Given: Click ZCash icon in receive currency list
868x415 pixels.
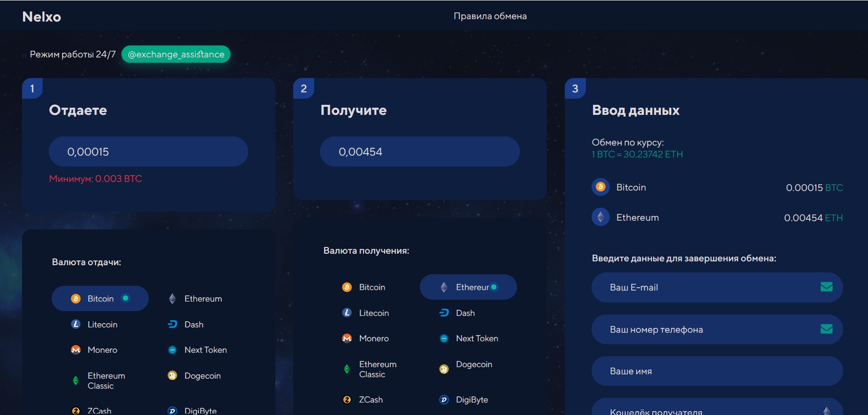Looking at the screenshot, I should pos(347,400).
